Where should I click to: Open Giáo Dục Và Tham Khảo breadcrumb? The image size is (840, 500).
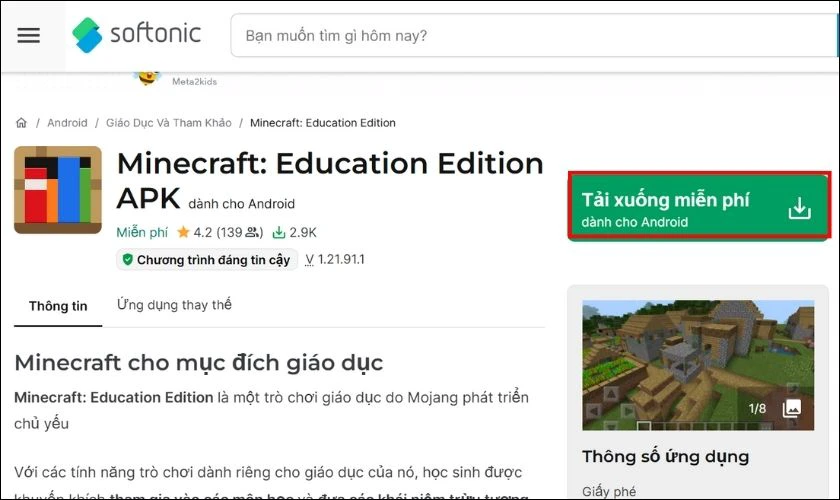(169, 123)
